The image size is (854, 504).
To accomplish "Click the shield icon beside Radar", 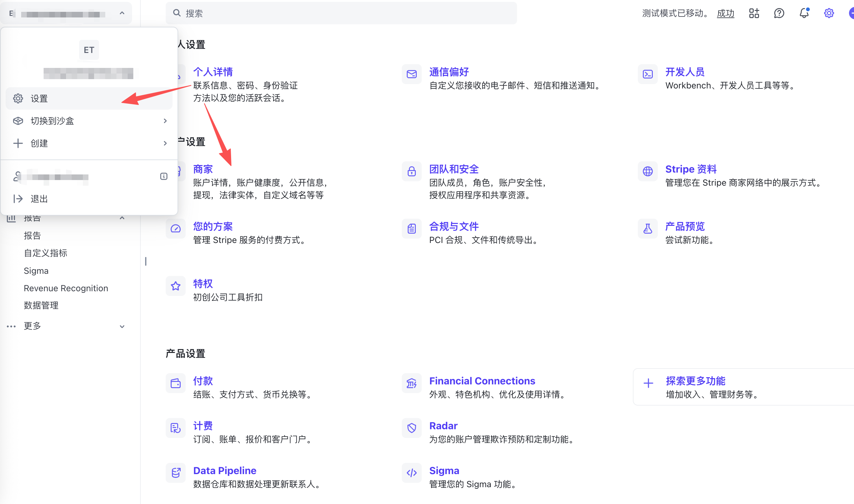I will pos(411,428).
